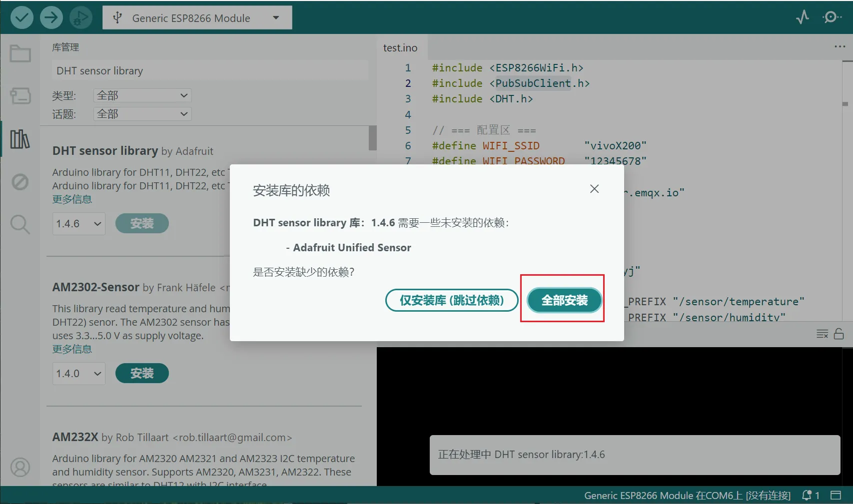Image resolution: width=853 pixels, height=504 pixels.
Task: Open editor more actions ellipsis
Action: click(840, 47)
